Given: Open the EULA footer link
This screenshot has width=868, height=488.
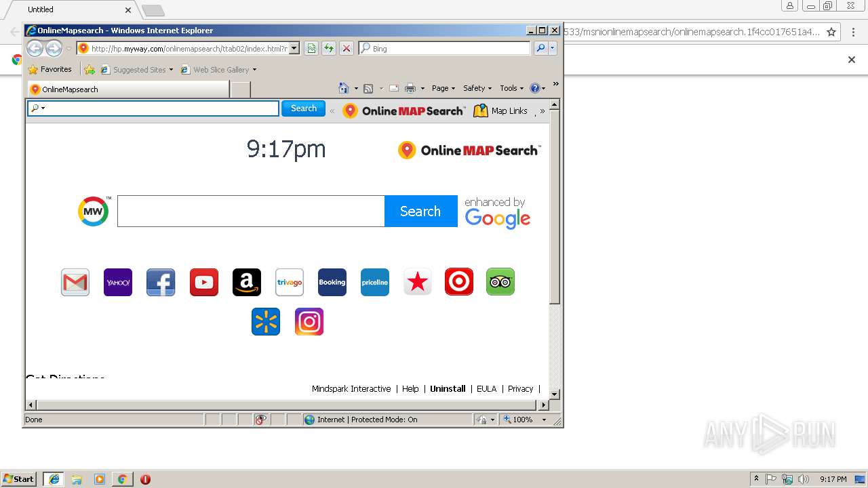Looking at the screenshot, I should [x=486, y=389].
